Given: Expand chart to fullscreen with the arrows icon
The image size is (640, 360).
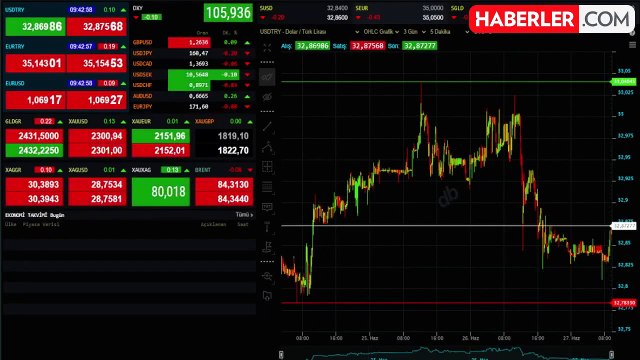Looking at the screenshot, I should [x=267, y=48].
